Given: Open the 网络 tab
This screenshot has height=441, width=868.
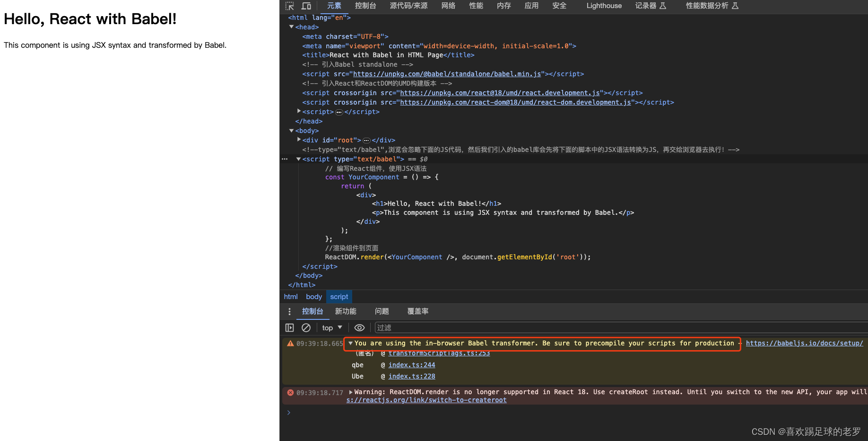Looking at the screenshot, I should click(448, 6).
